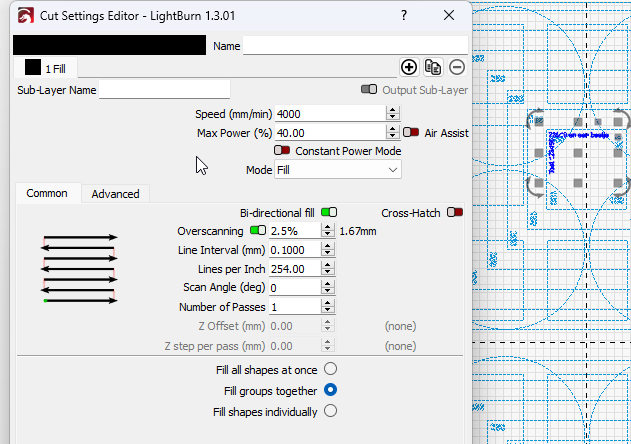Enable Constant Power Mode switch
Screen dimensions: 631x444
point(282,150)
